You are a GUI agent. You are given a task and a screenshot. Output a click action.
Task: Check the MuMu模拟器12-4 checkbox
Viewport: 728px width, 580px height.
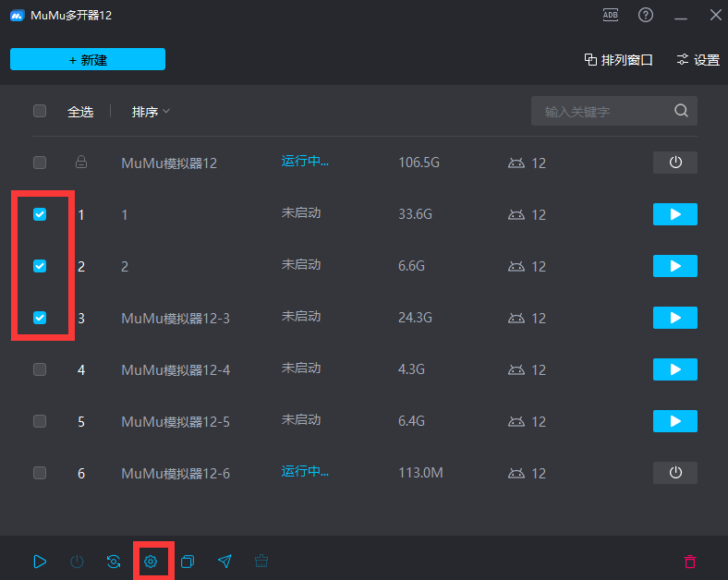(x=40, y=369)
